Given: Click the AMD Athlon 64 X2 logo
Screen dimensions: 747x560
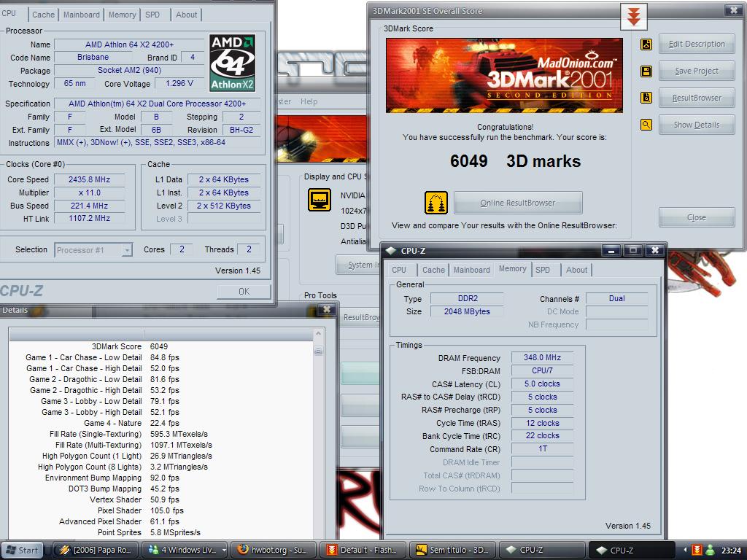Looking at the screenshot, I should [233, 63].
